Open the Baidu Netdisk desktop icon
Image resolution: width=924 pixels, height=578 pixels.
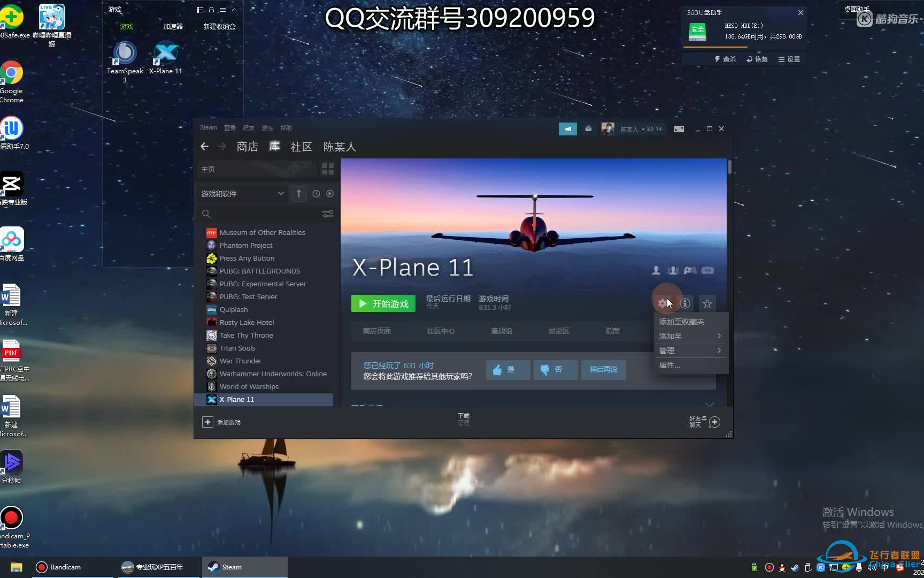pyautogui.click(x=12, y=244)
